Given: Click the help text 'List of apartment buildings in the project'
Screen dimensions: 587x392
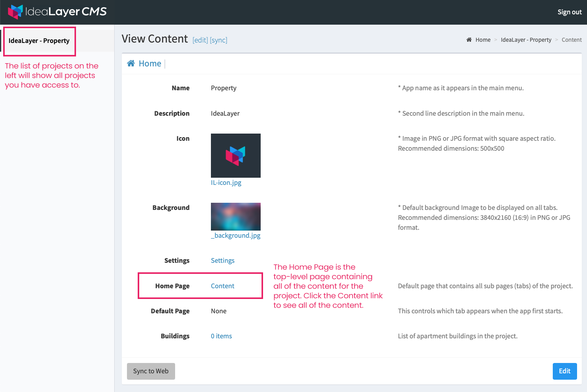Looking at the screenshot, I should 458,336.
